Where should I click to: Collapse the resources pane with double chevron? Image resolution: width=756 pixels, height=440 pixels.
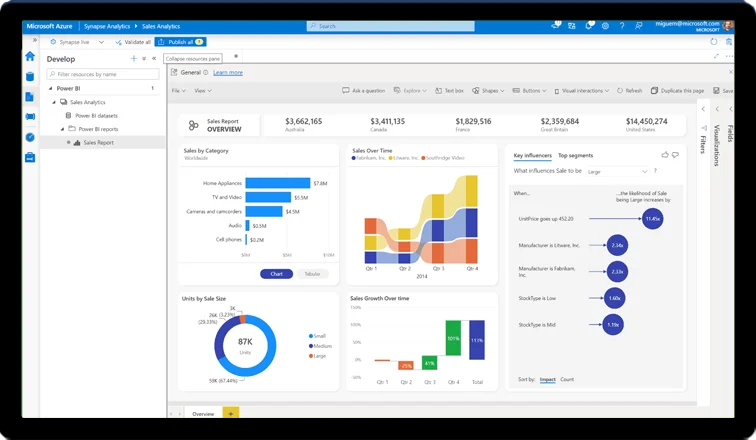point(155,59)
